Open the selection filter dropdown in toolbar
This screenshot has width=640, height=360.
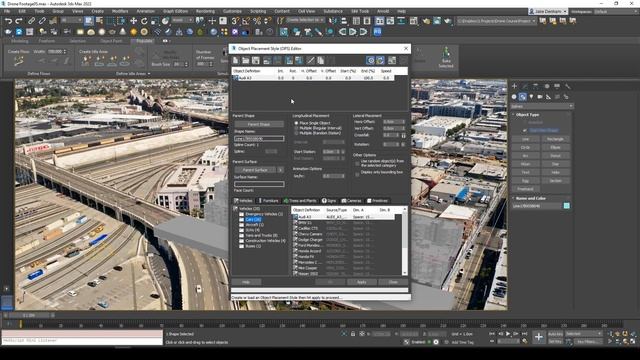click(x=71, y=20)
